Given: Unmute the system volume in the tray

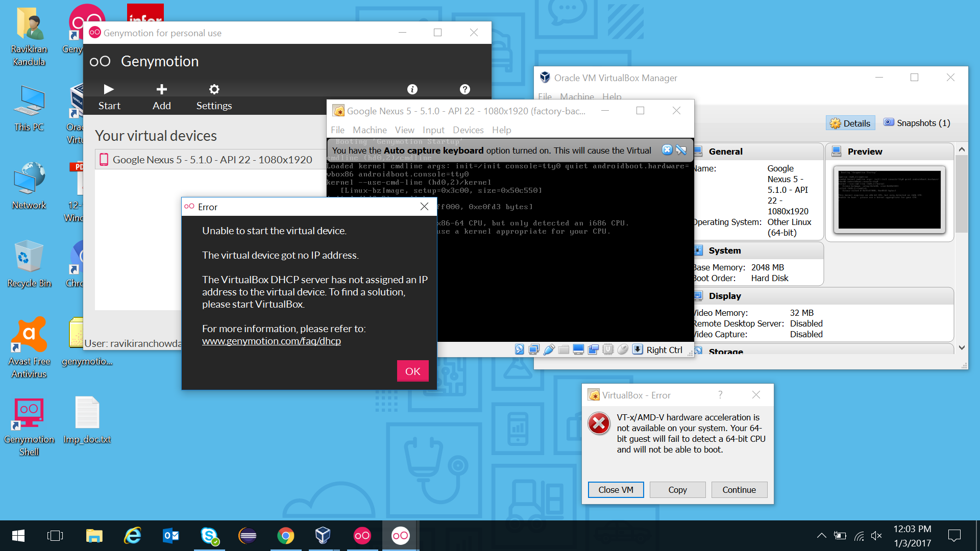Looking at the screenshot, I should pyautogui.click(x=877, y=536).
